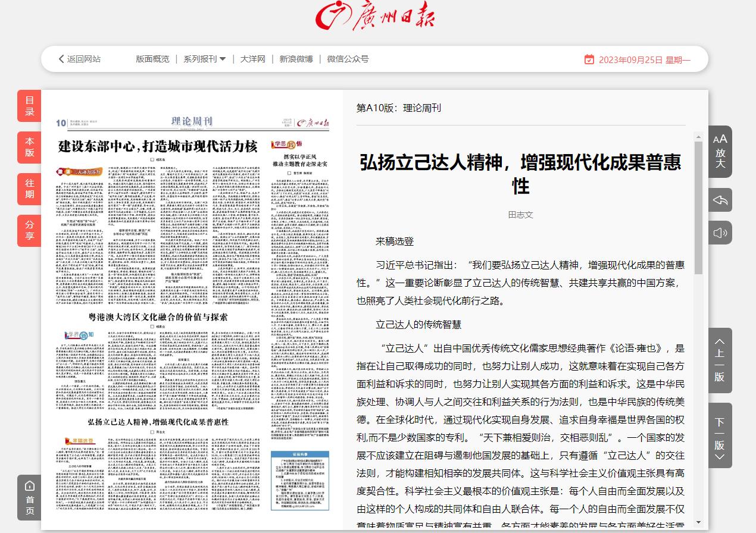Image resolution: width=756 pixels, height=533 pixels.
Task: Open the 微信公众号 link
Action: tap(348, 59)
